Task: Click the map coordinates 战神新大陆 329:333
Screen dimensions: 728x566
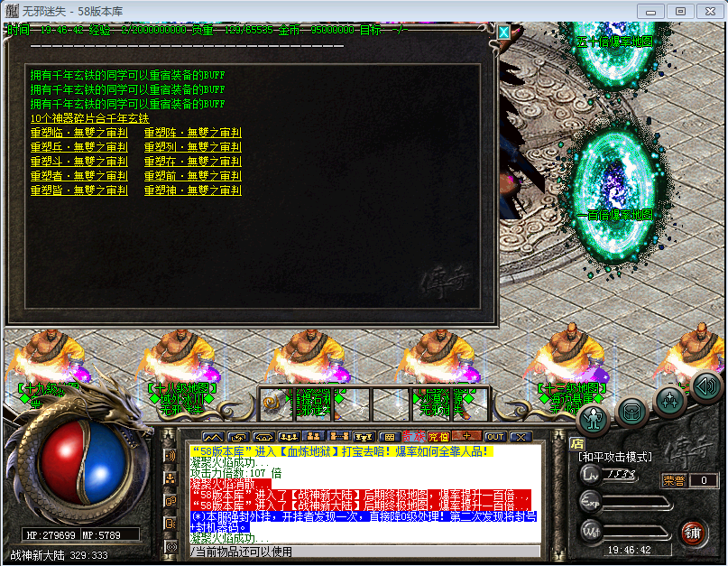Action: [59, 555]
